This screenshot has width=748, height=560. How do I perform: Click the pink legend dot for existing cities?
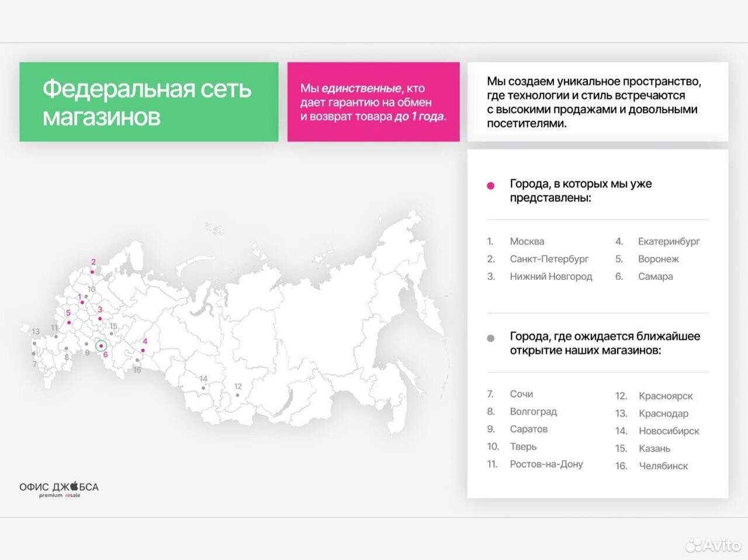tap(491, 186)
